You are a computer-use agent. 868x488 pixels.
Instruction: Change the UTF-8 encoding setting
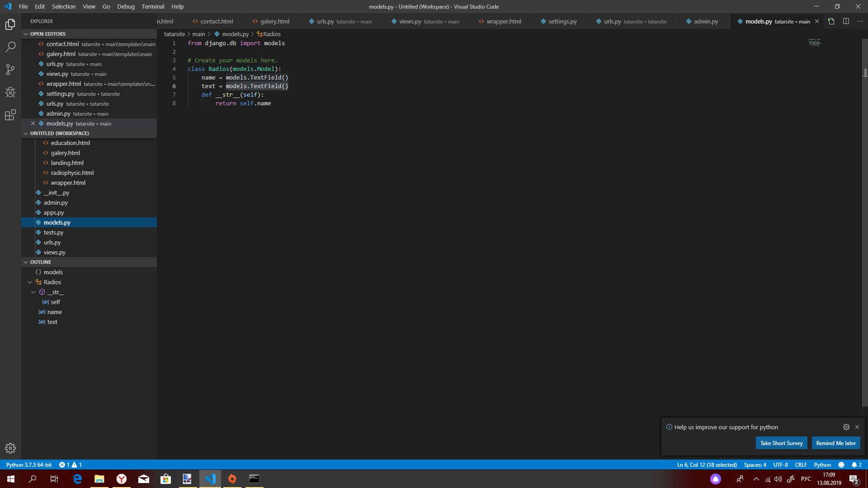780,465
